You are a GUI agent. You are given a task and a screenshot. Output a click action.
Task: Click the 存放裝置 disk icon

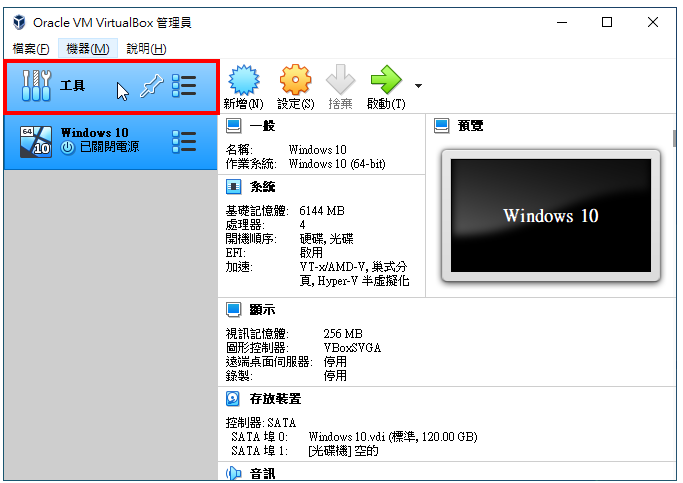coord(233,399)
